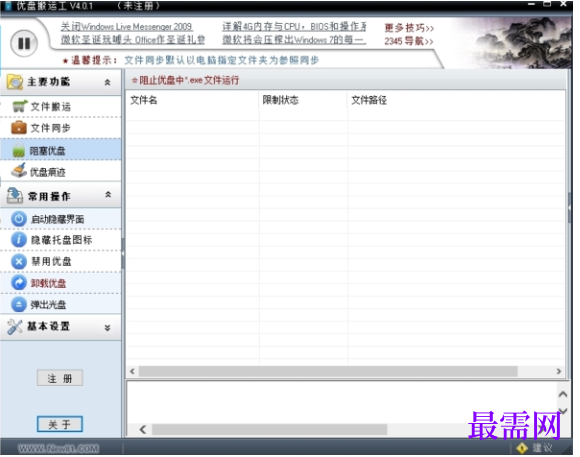Collapse the 常用操作 section chevron
The height and width of the screenshot is (457, 580).
pyautogui.click(x=108, y=195)
